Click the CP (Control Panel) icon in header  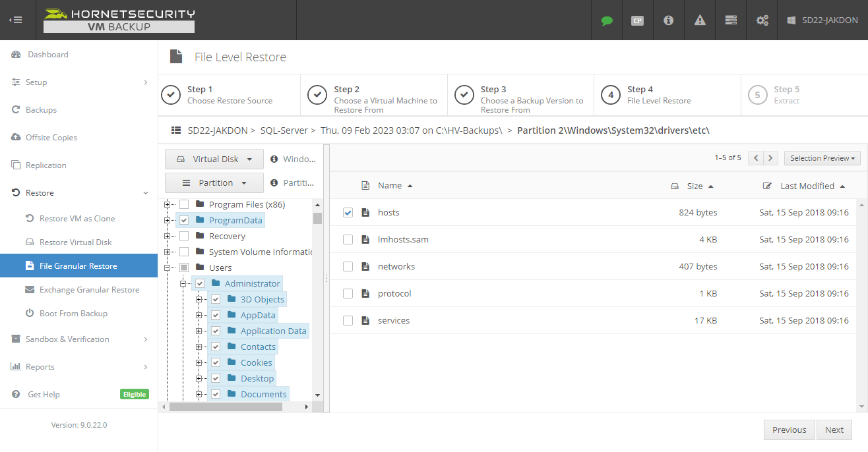tap(637, 20)
